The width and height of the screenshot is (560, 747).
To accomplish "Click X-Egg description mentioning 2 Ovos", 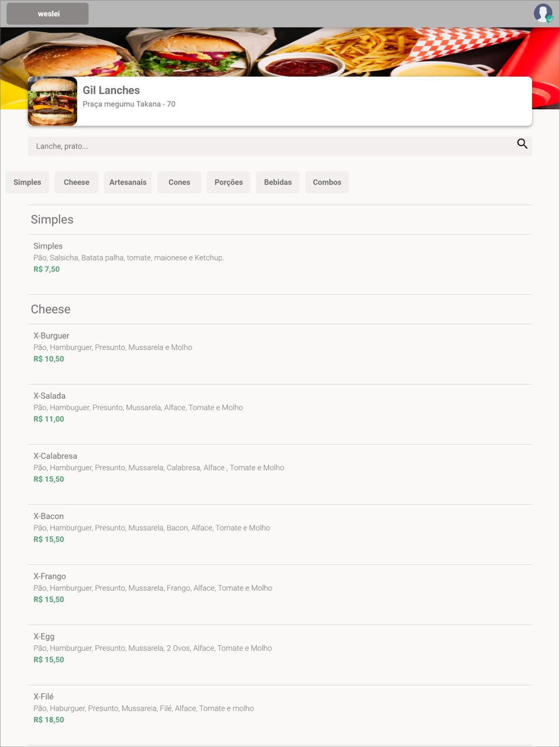I will point(152,648).
